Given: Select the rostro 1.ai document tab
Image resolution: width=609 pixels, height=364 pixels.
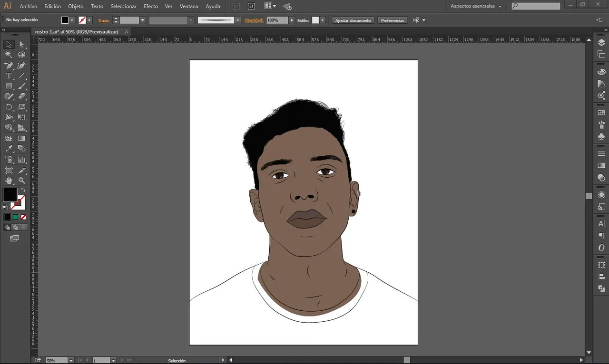Looking at the screenshot, I should (76, 31).
